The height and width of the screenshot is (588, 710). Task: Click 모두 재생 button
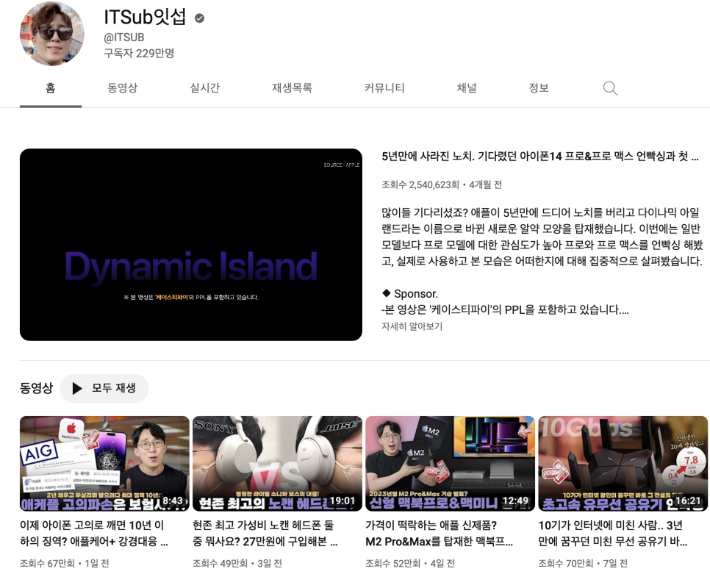(x=104, y=388)
